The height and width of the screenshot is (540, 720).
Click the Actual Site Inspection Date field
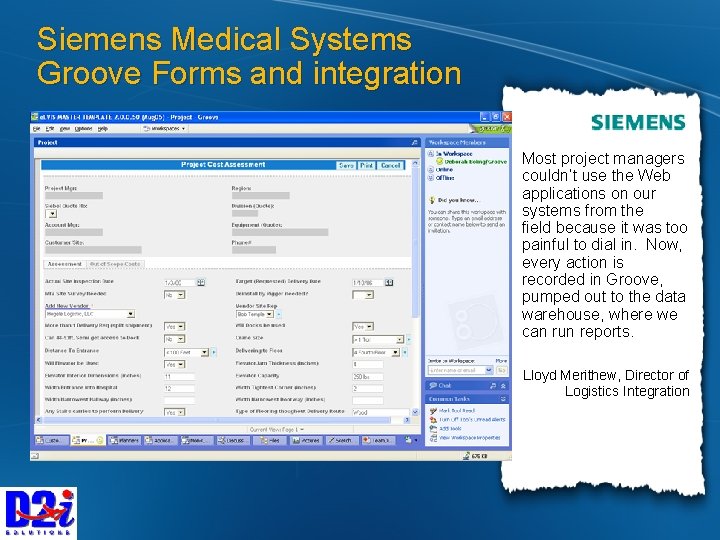click(180, 283)
